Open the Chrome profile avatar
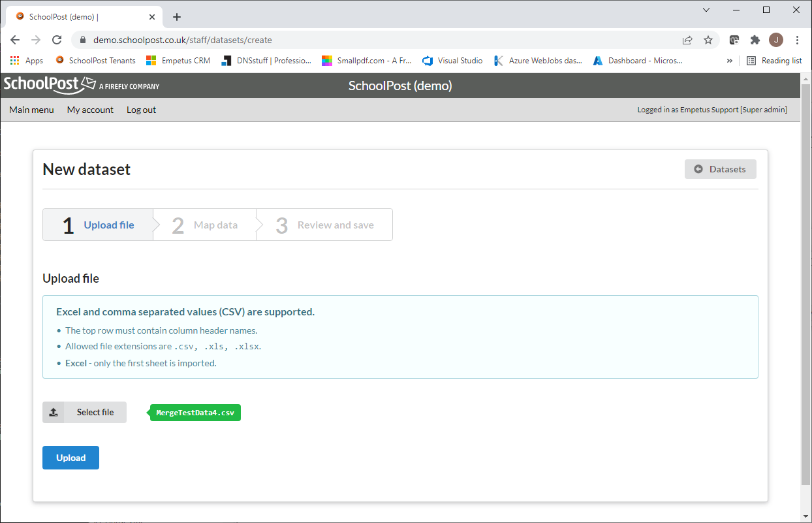Image resolution: width=812 pixels, height=523 pixels. [x=776, y=40]
